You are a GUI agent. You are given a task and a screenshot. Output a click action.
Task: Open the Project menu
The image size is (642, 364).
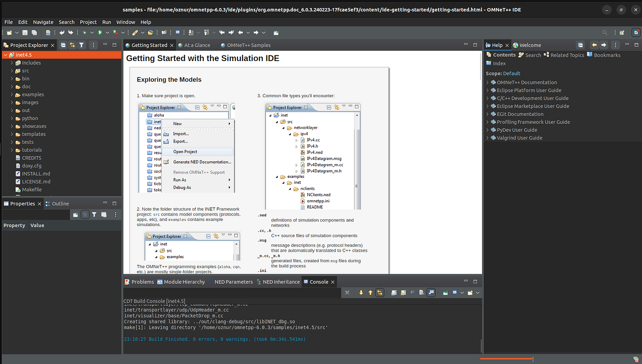(x=88, y=22)
